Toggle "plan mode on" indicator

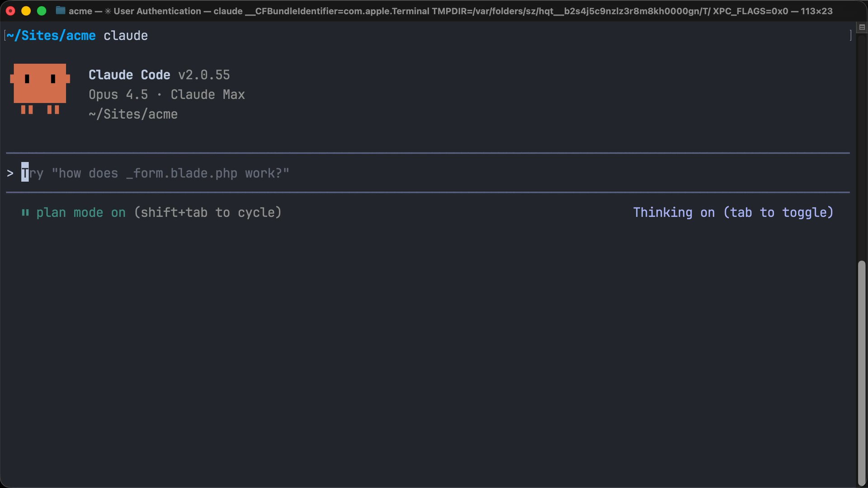81,212
